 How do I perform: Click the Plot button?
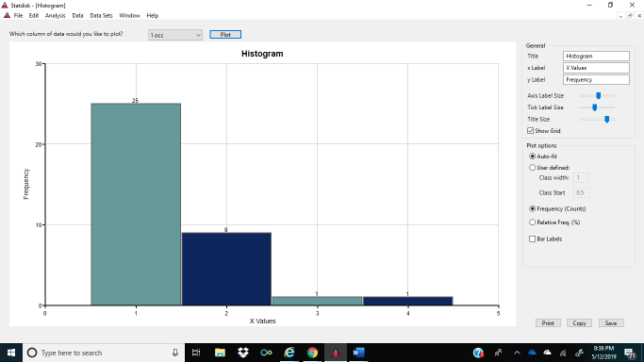(x=225, y=35)
